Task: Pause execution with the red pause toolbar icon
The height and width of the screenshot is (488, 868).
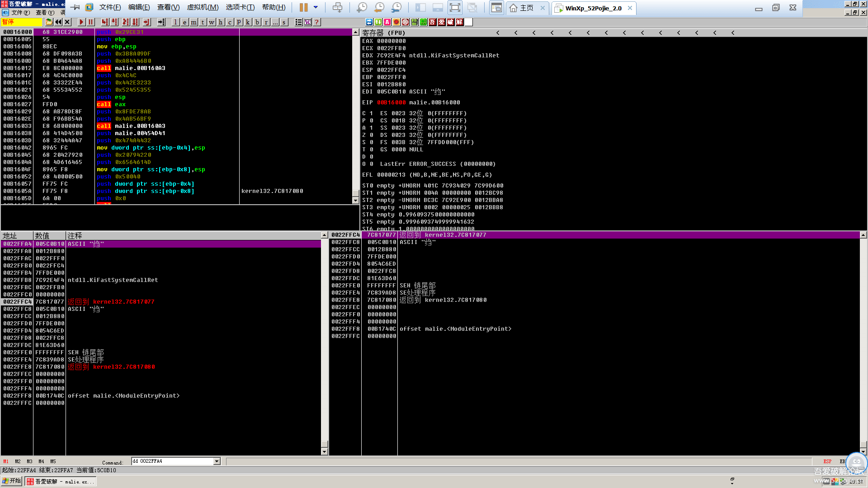Action: 90,22
